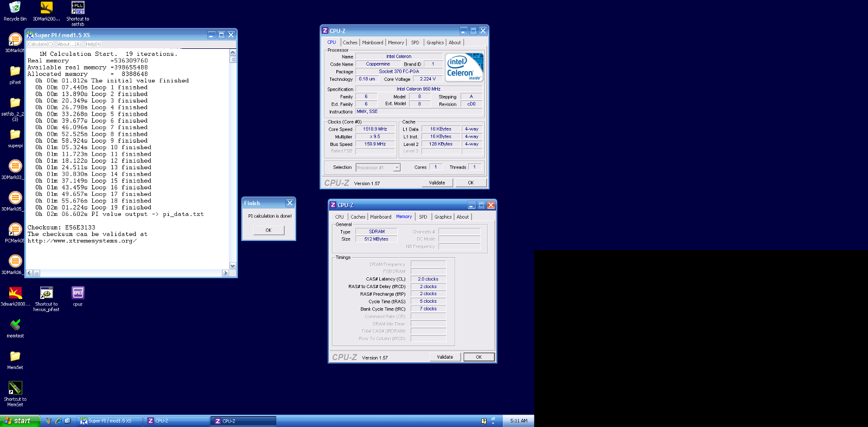Select Caches tab in the top CPU-Z window
This screenshot has height=427, width=868.
coord(350,42)
